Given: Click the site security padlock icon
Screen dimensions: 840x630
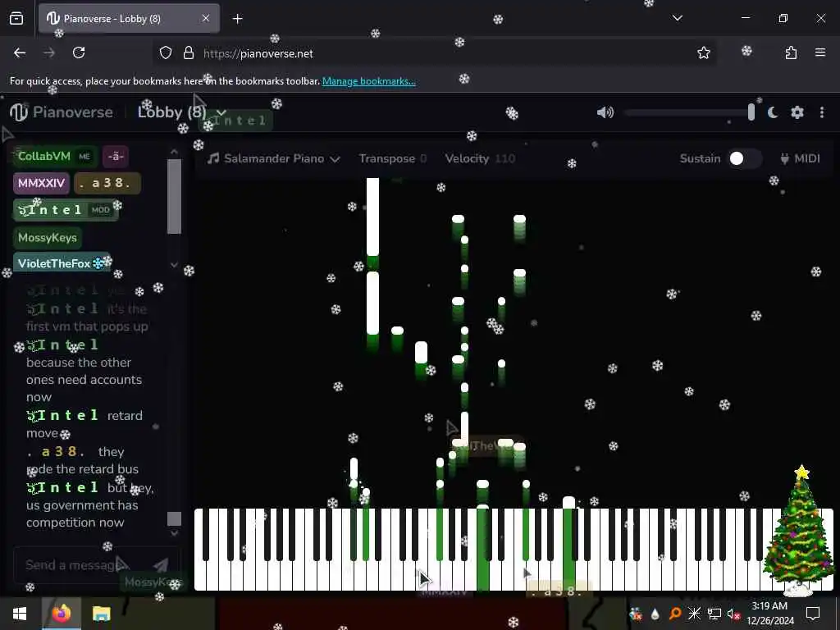Looking at the screenshot, I should click(188, 52).
